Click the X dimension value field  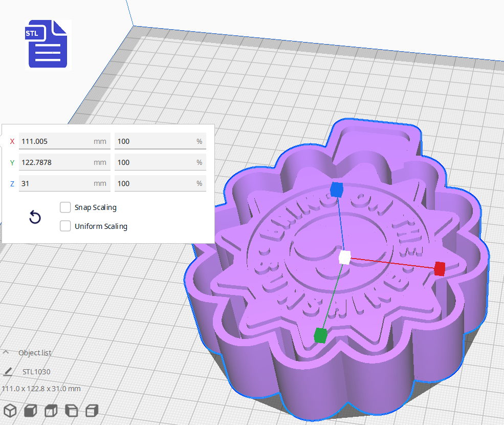[64, 141]
